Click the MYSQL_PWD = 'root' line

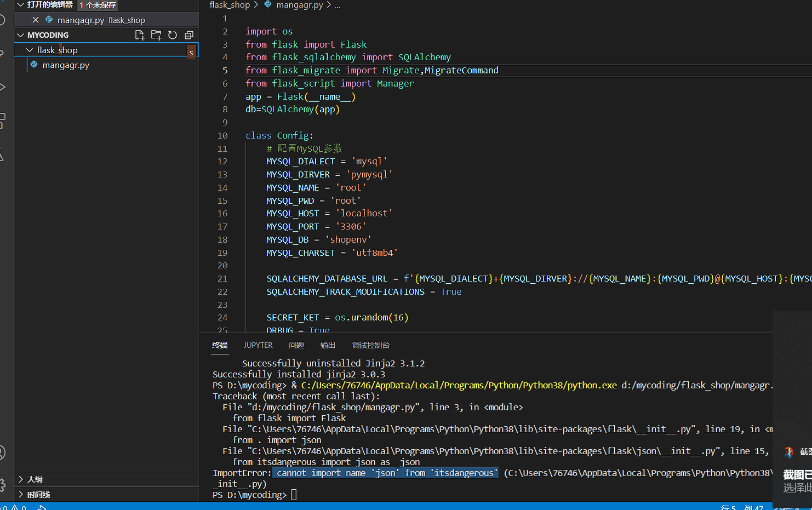[313, 200]
